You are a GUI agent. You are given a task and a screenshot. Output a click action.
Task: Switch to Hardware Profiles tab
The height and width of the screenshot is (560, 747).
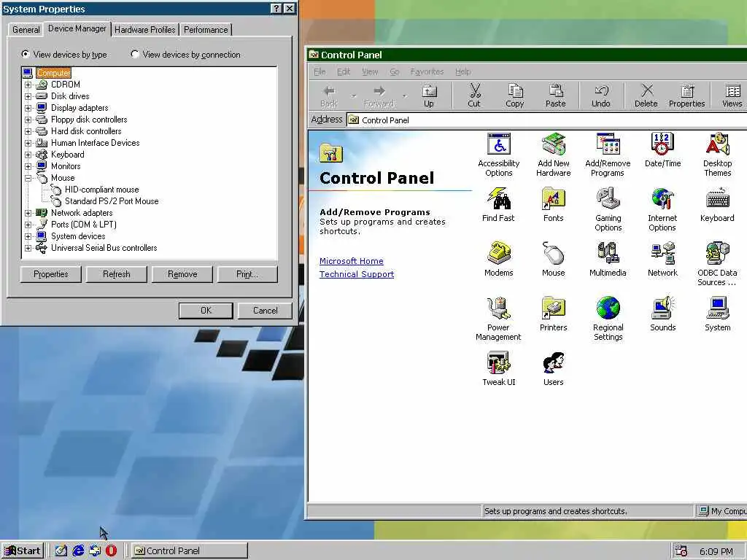(x=145, y=29)
